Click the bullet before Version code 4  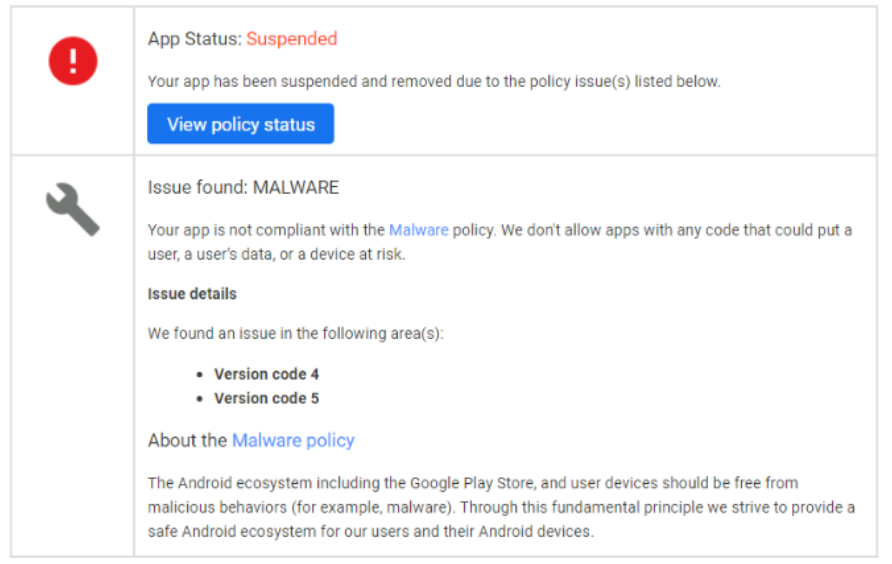[x=200, y=374]
